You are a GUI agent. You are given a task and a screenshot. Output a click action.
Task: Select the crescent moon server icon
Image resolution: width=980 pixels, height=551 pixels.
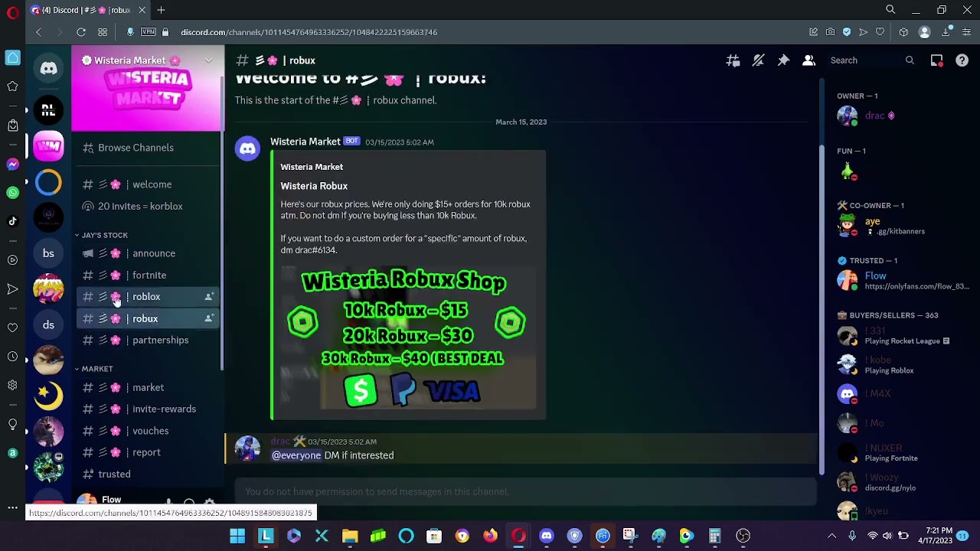[x=48, y=396]
